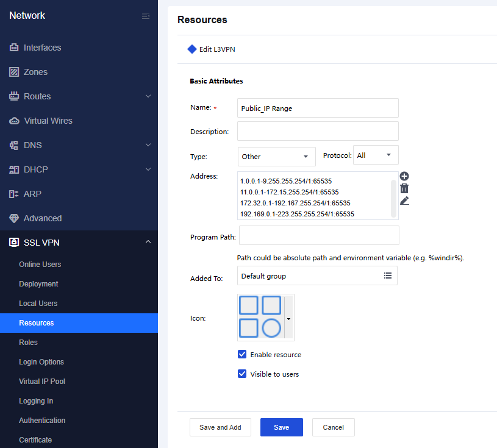
Task: Click the Zones sidebar icon
Action: tap(14, 72)
